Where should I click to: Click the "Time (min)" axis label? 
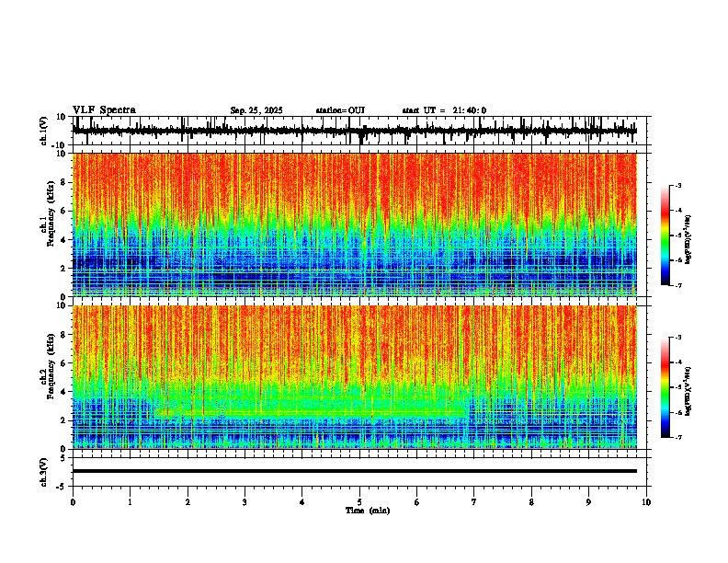(368, 511)
